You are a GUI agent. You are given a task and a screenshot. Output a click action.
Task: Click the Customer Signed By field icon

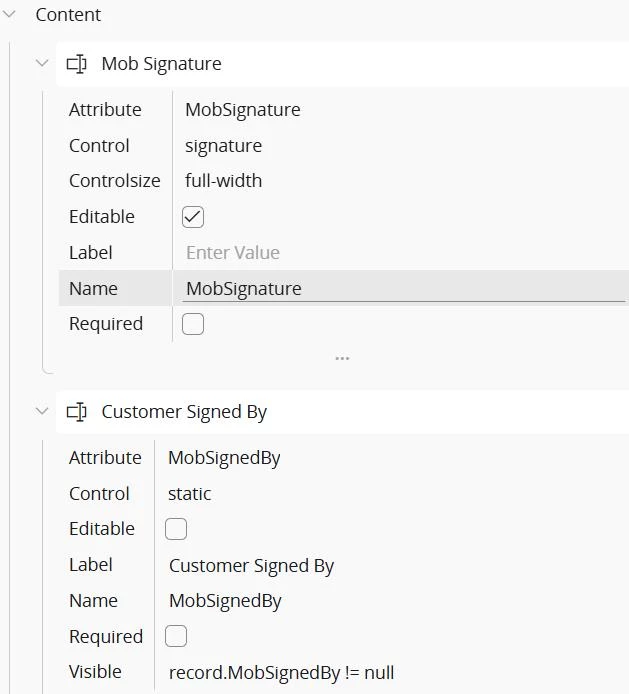pyautogui.click(x=76, y=412)
